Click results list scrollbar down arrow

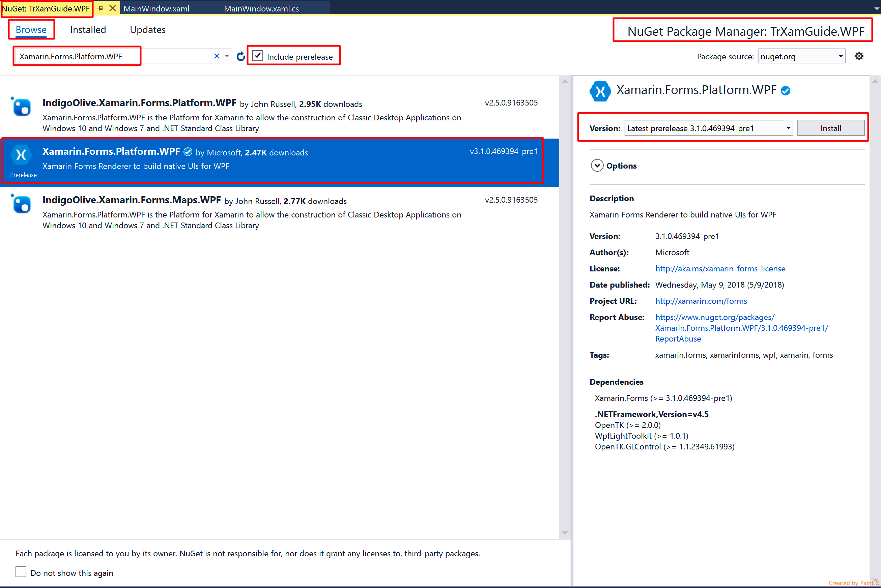[x=565, y=533]
